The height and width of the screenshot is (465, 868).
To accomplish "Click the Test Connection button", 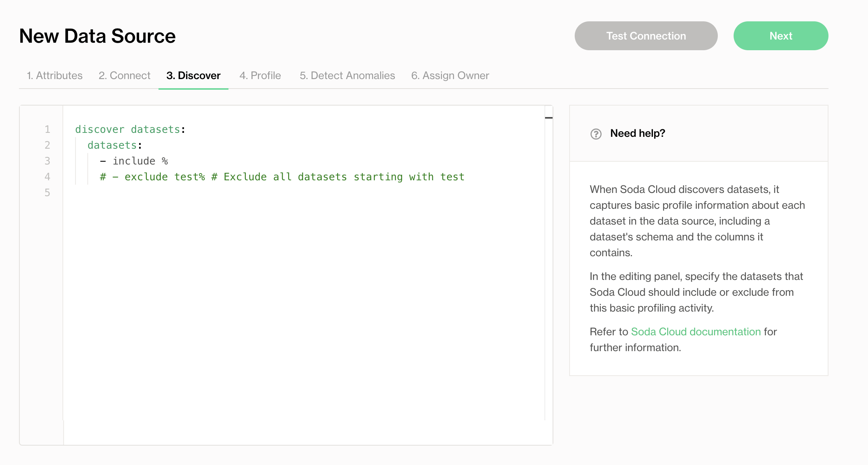I will coord(646,36).
